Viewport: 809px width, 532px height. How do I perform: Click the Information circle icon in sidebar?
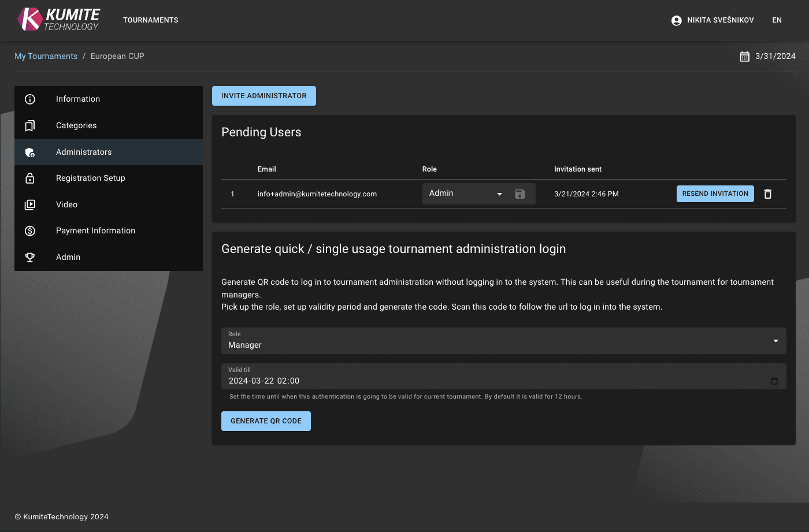click(x=30, y=99)
